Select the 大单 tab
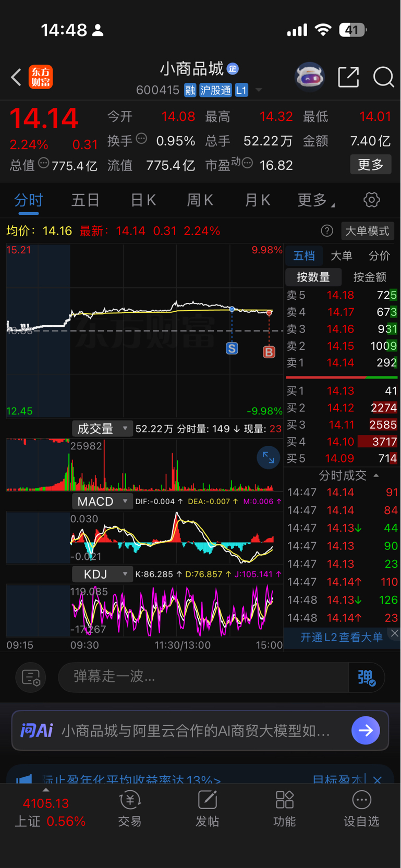The height and width of the screenshot is (868, 401). coord(342,255)
